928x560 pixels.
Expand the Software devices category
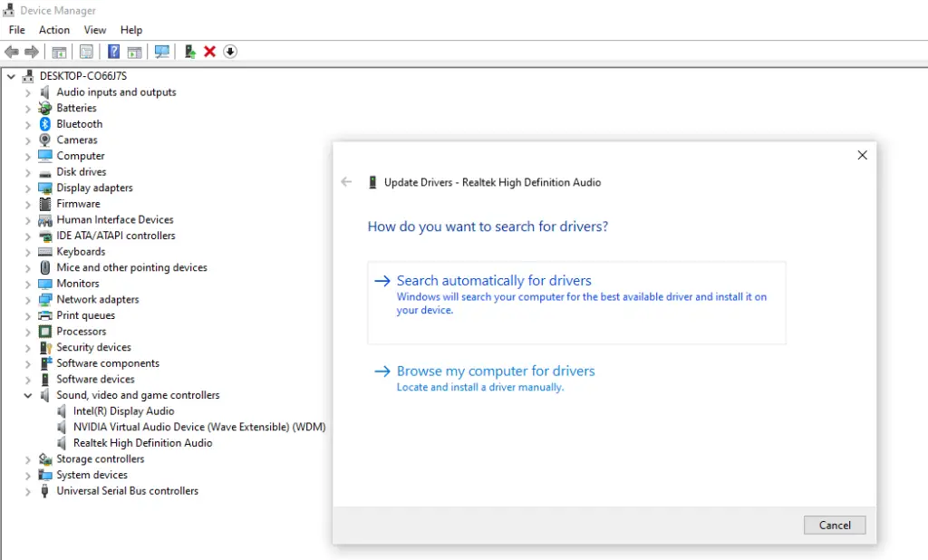point(28,380)
